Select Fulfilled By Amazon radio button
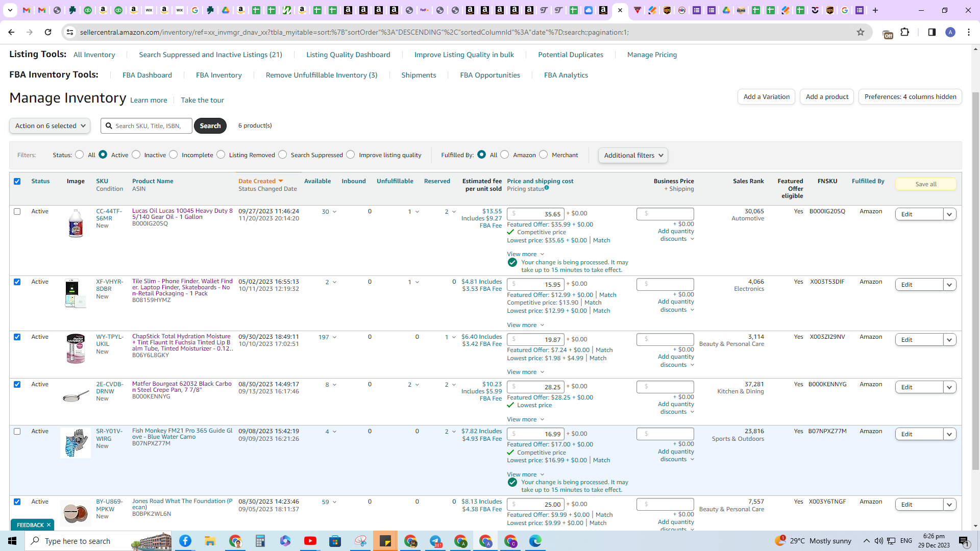The width and height of the screenshot is (980, 551). coord(505,155)
